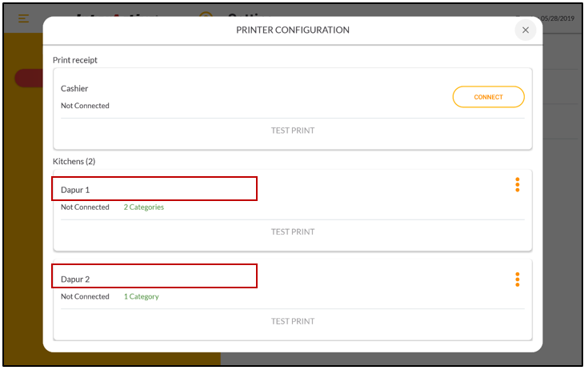This screenshot has height=370, width=588.
Task: Run TEST PRINT for Dapur 2
Action: pos(292,322)
